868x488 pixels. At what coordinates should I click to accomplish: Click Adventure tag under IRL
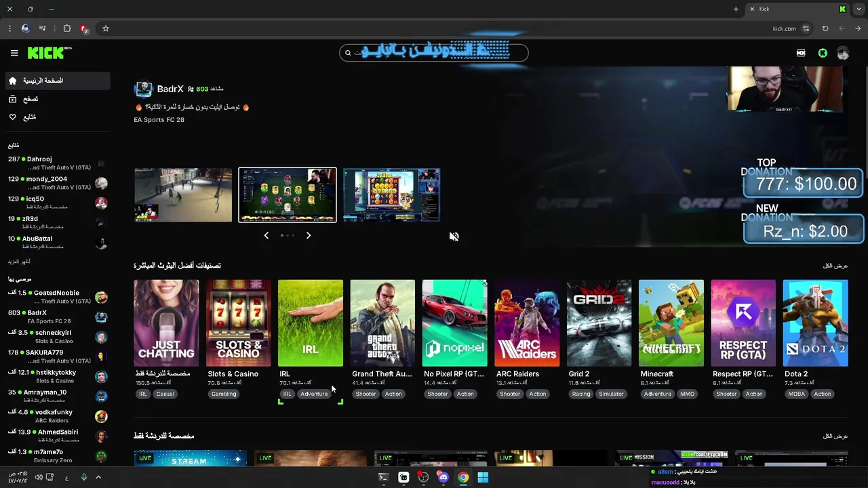[x=314, y=394]
